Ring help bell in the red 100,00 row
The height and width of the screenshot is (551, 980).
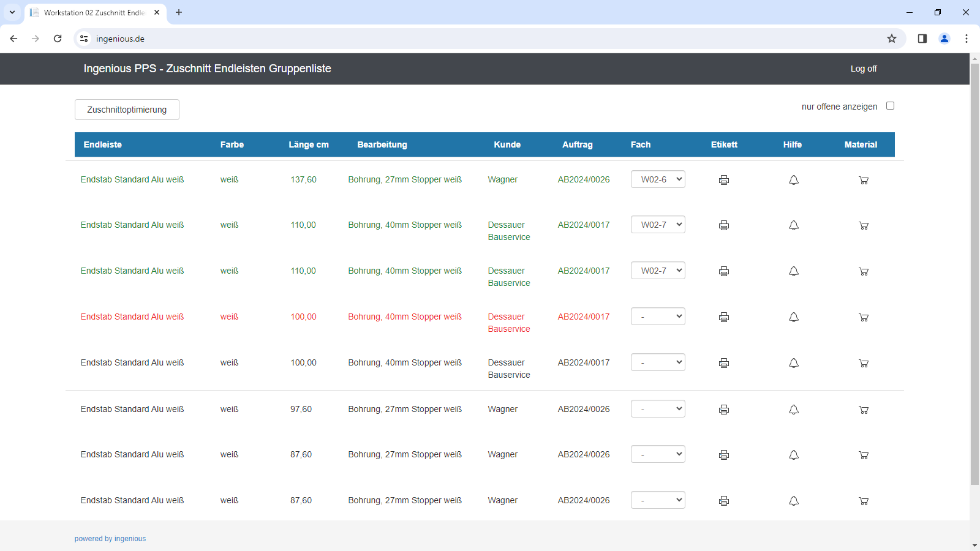794,317
